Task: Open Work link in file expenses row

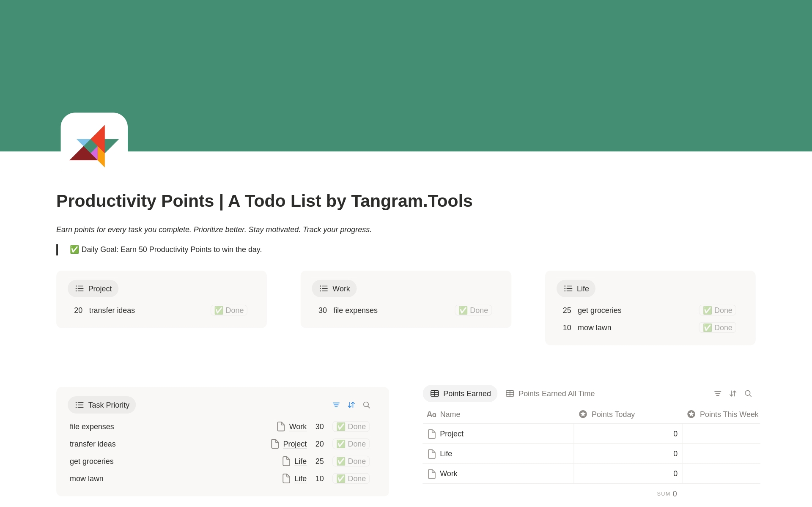Action: coord(298,427)
